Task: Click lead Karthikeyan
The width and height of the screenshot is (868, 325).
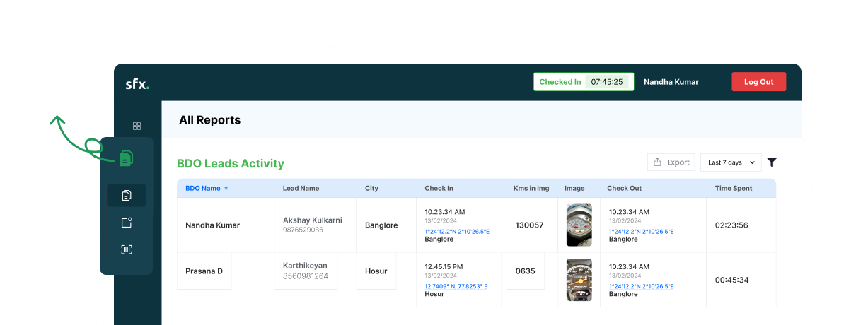Action: 305,266
